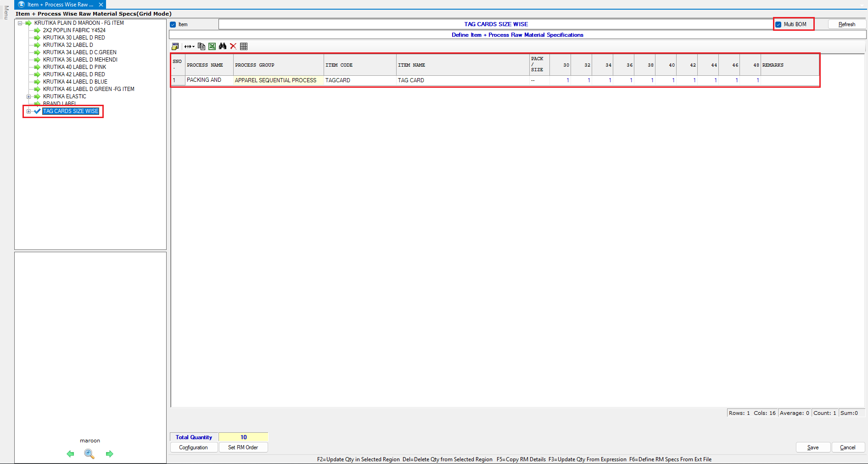Click the copy documents toolbar icon

(x=201, y=46)
